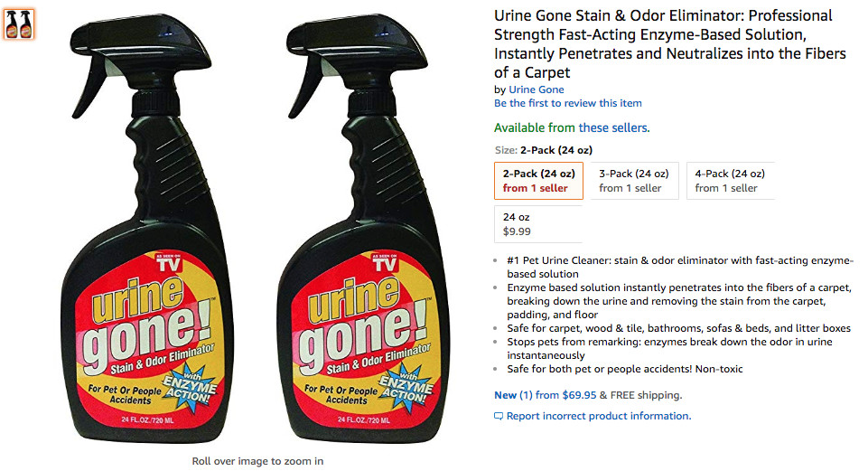Screen dimensions: 868x471
Task: Choose the 4-Pack (24 oz) size option
Action: coord(730,181)
